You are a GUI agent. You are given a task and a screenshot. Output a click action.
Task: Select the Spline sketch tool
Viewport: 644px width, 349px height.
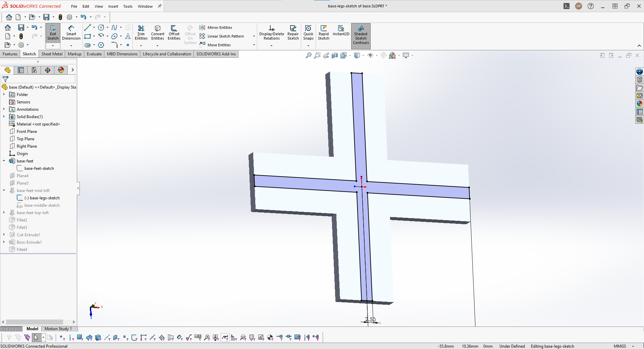(x=114, y=28)
